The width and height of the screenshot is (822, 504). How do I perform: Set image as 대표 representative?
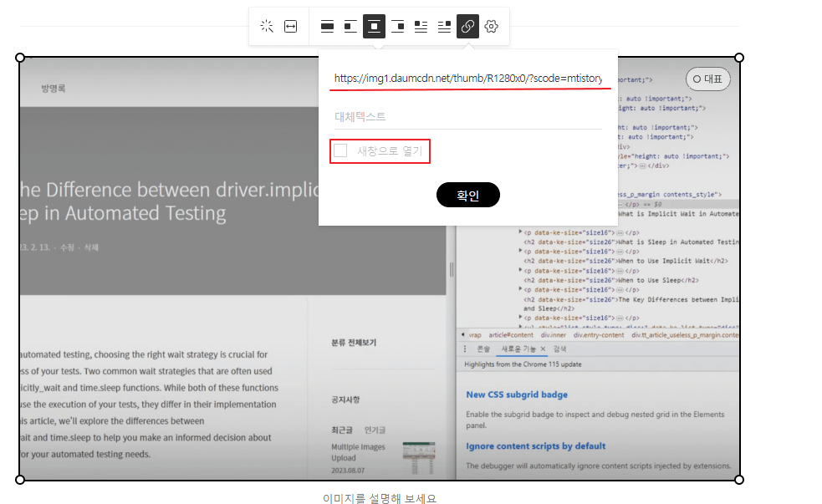[x=707, y=79]
